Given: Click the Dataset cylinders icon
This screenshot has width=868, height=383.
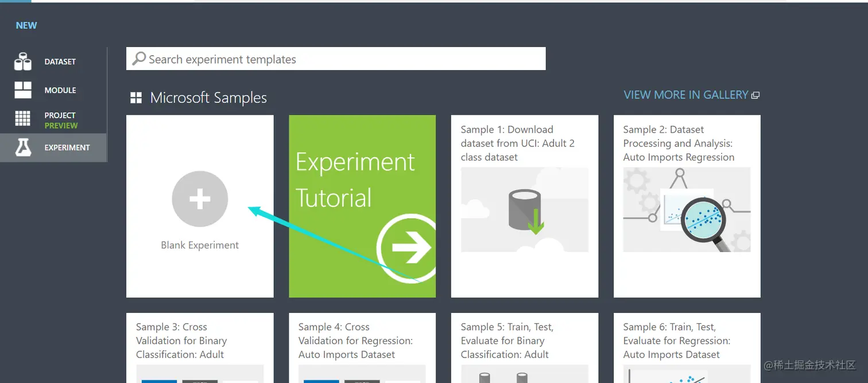Looking at the screenshot, I should tap(23, 61).
